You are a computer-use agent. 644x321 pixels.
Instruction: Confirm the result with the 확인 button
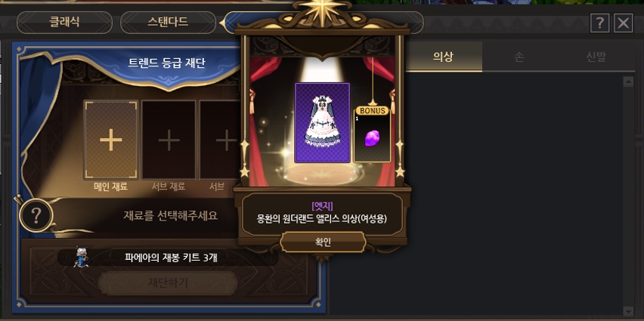323,242
